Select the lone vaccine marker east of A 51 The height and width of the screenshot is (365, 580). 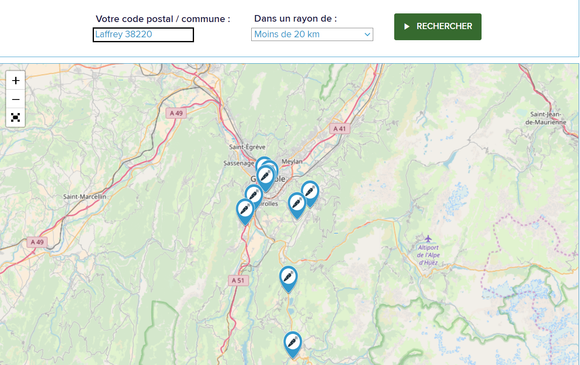(288, 280)
